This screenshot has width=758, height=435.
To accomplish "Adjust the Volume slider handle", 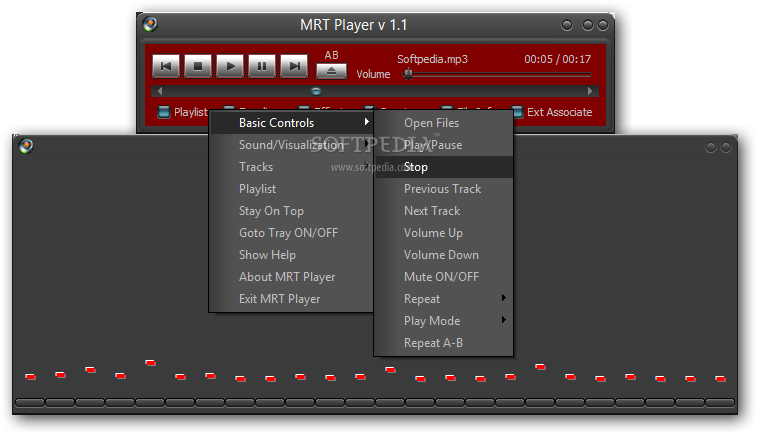I will coord(408,74).
